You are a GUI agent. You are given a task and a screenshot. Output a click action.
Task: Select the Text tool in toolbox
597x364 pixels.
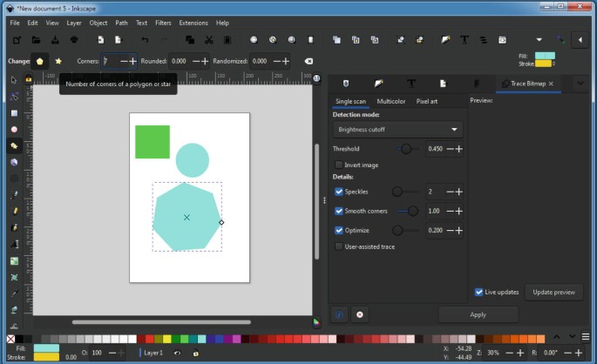click(14, 244)
